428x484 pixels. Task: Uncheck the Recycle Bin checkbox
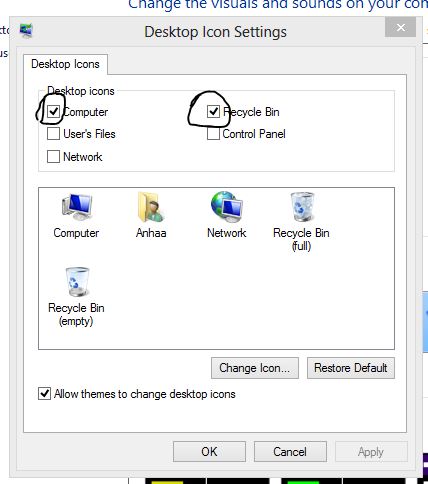(x=213, y=112)
